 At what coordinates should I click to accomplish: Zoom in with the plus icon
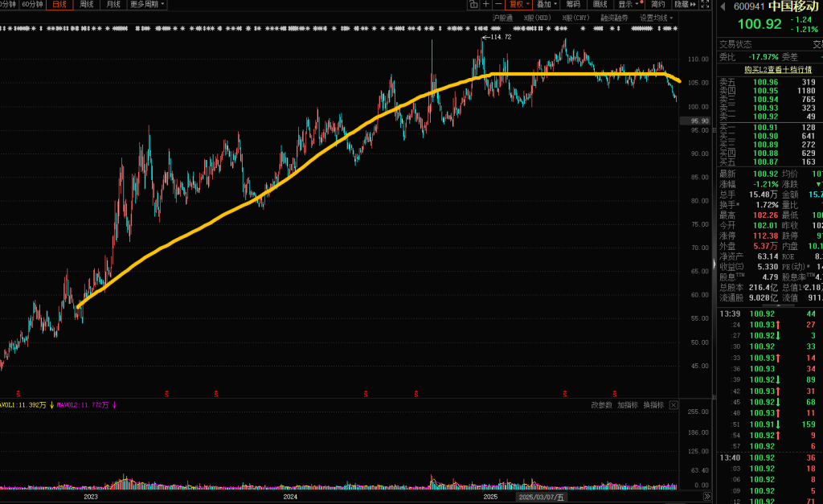485,5
